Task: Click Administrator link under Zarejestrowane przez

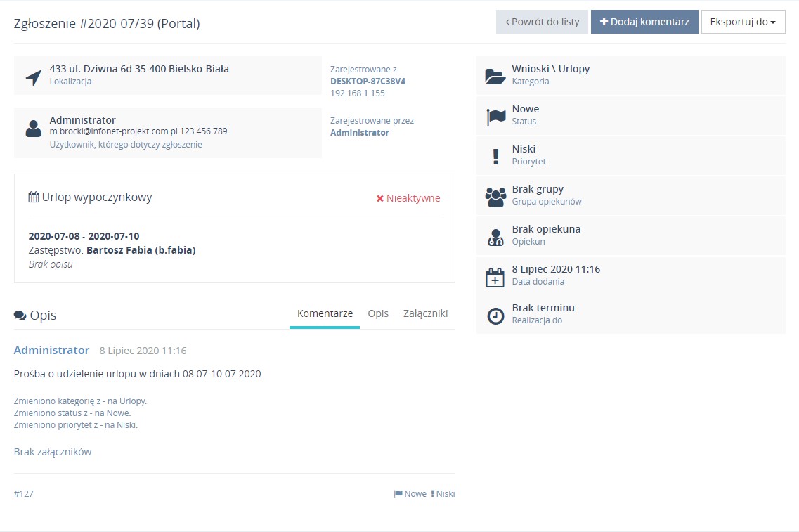Action: pos(359,132)
